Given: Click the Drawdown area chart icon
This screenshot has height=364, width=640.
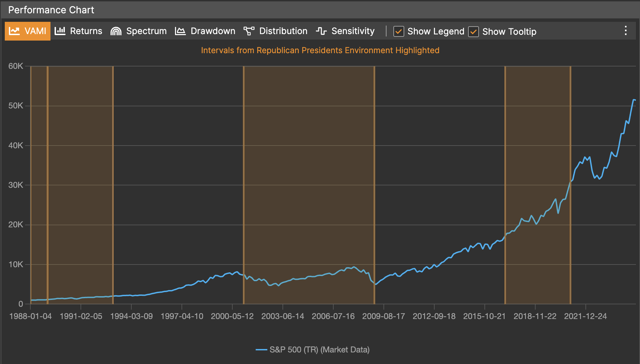Looking at the screenshot, I should (180, 31).
